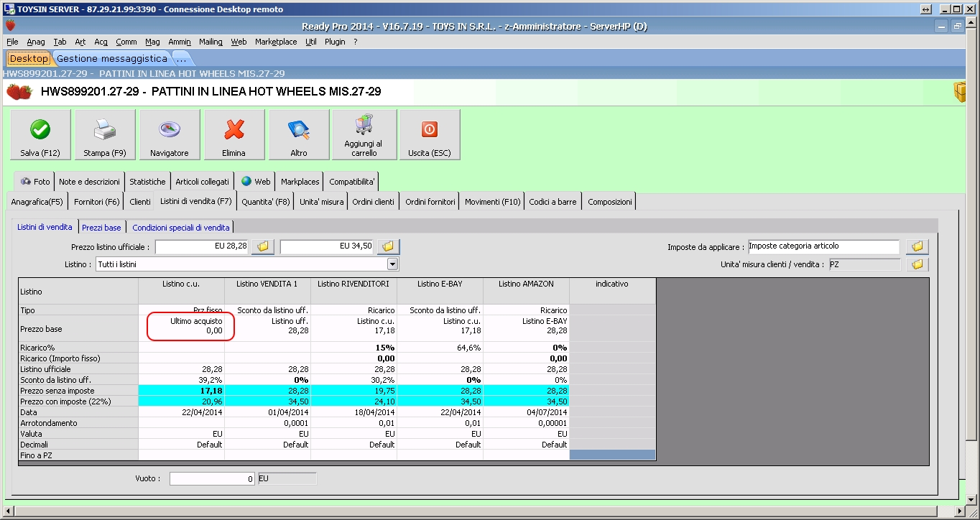Image resolution: width=980 pixels, height=520 pixels.
Task: Open the Anag menu
Action: tap(36, 42)
